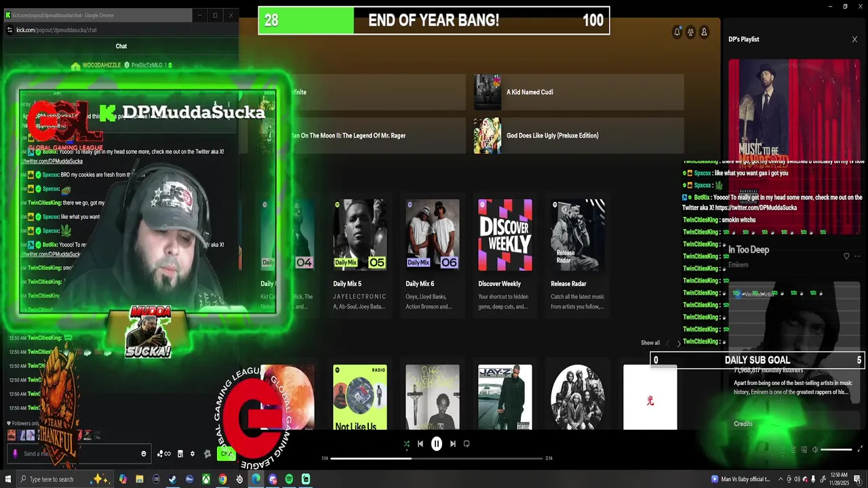The height and width of the screenshot is (488, 868).
Task: Toggle Now Playing view icon
Action: [783, 449]
